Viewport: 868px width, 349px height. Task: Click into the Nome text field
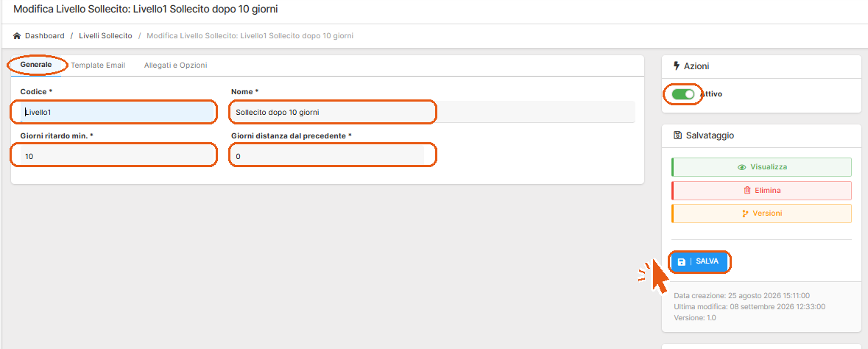point(433,113)
